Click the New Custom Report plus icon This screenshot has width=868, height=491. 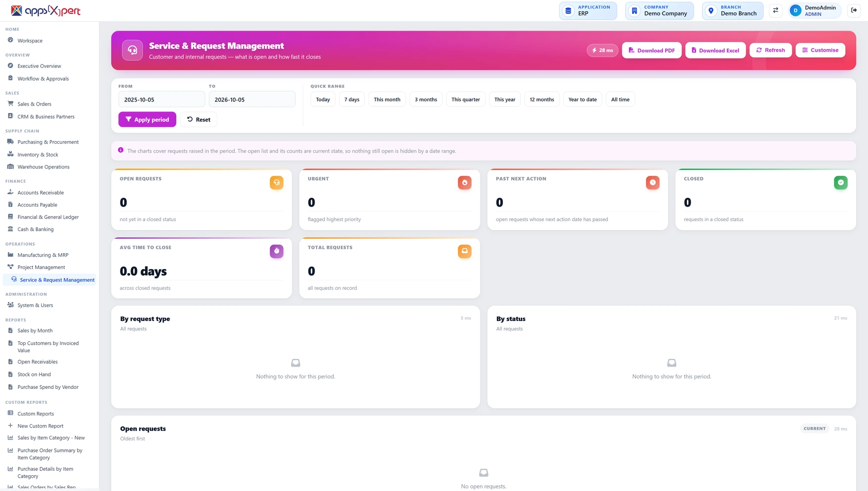pyautogui.click(x=10, y=426)
